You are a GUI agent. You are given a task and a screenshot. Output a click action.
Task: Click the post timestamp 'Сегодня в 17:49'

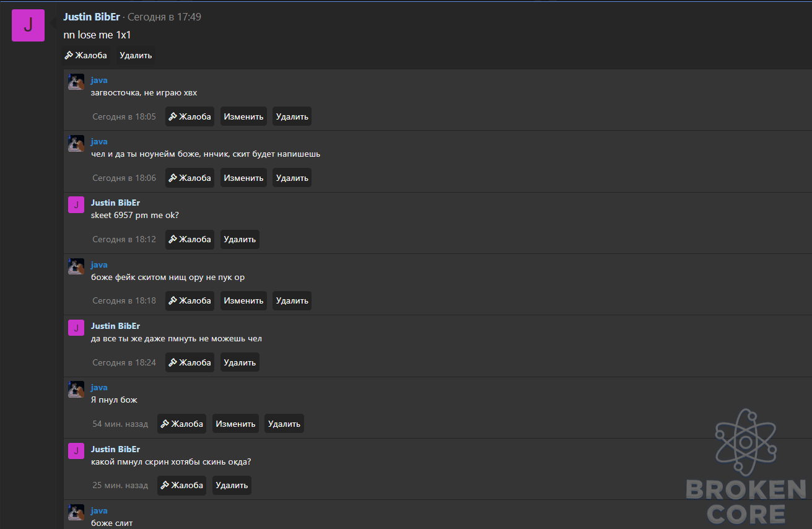pyautogui.click(x=164, y=17)
